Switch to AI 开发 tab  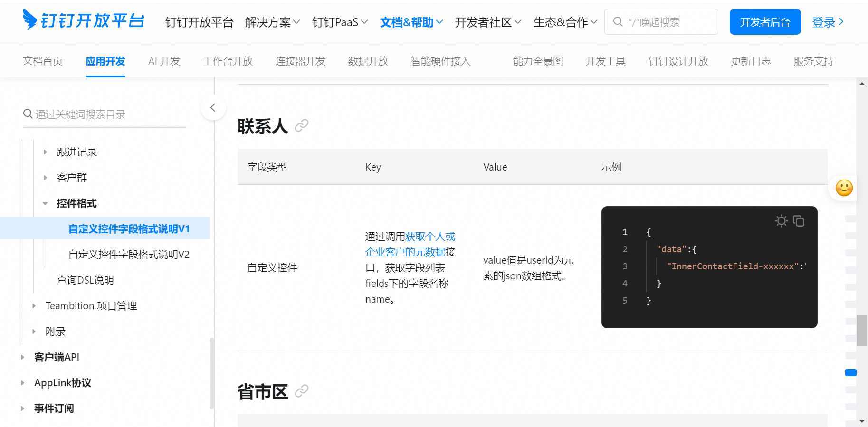point(164,61)
